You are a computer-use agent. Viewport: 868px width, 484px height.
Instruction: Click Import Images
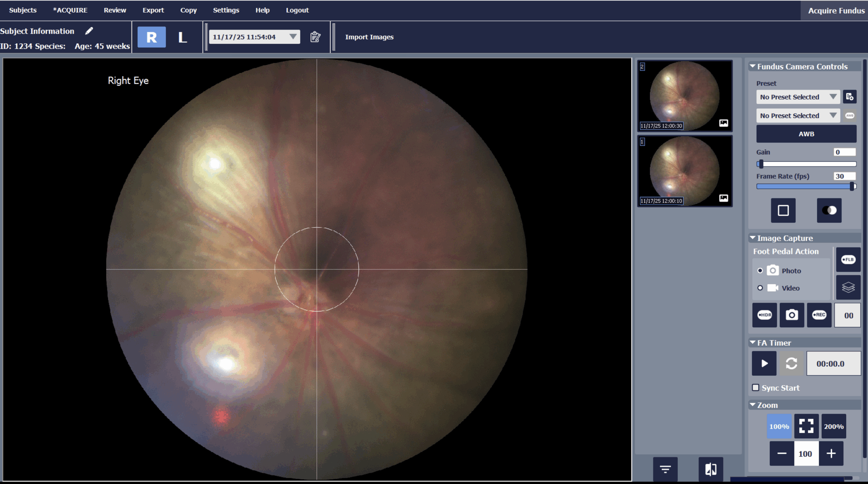pyautogui.click(x=369, y=37)
